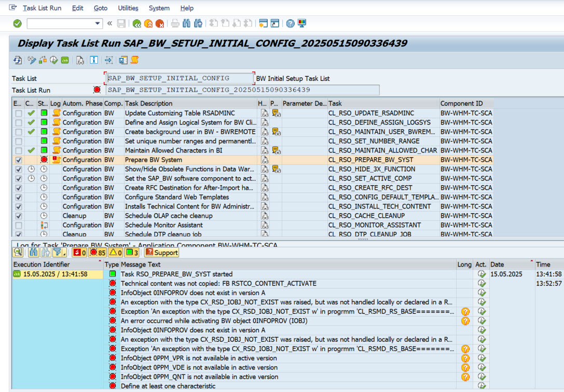564x392 pixels.
Task: Filter log by 0 abort messages
Action: [x=79, y=253]
